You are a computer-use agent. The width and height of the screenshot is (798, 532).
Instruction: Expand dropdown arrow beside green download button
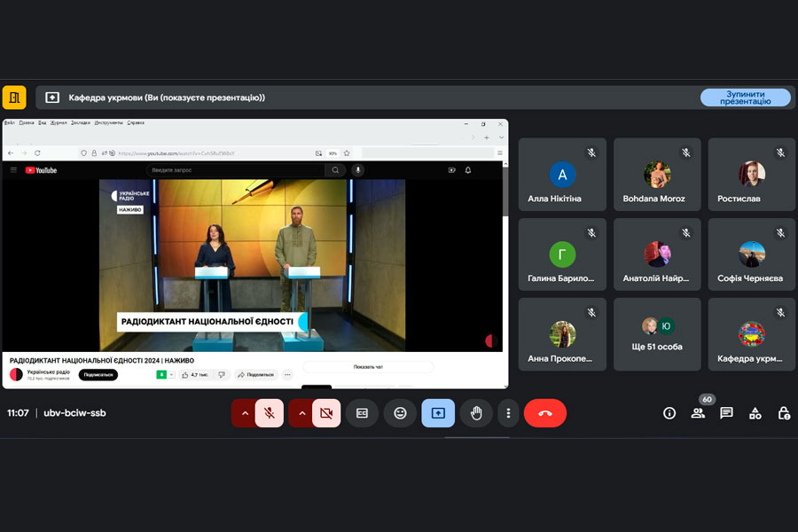coord(171,375)
